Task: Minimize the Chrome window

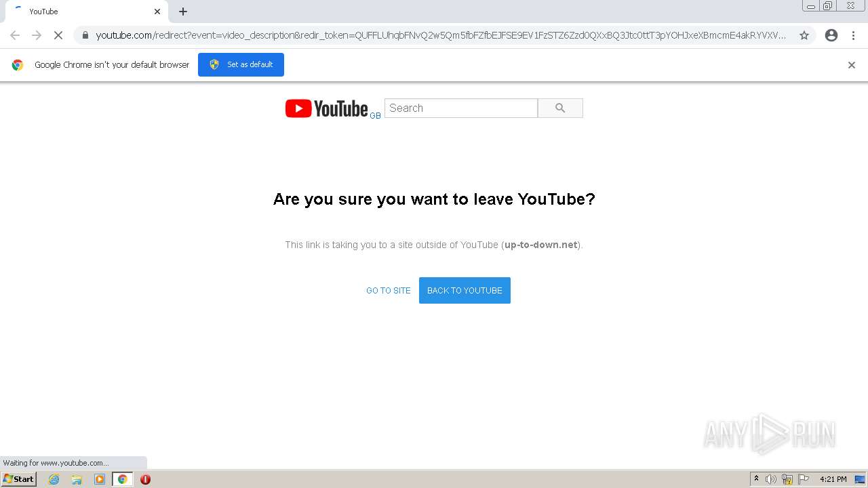Action: [811, 6]
